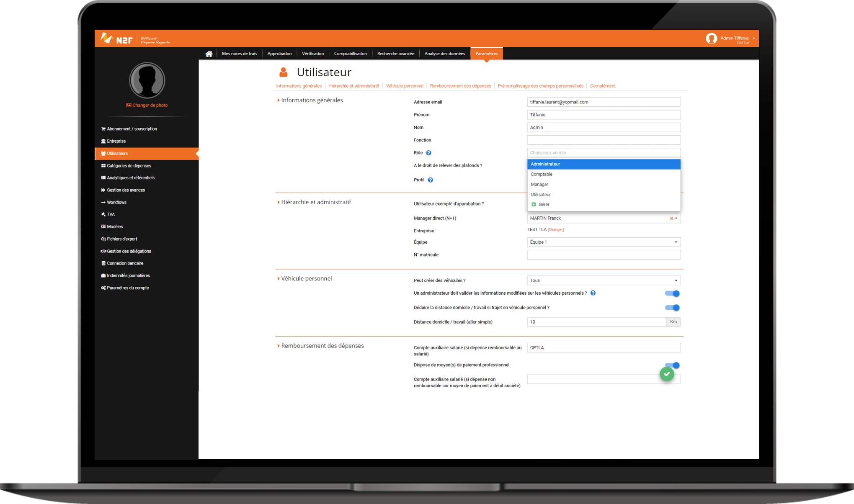This screenshot has height=504, width=854.
Task: Click the Profil help question mark icon
Action: [x=430, y=180]
